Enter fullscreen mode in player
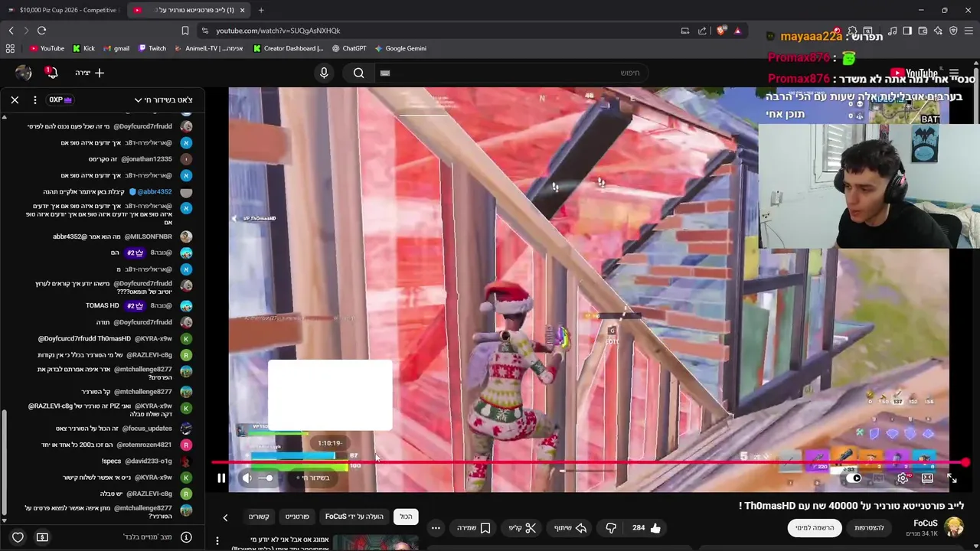The image size is (980, 551). pyautogui.click(x=952, y=478)
